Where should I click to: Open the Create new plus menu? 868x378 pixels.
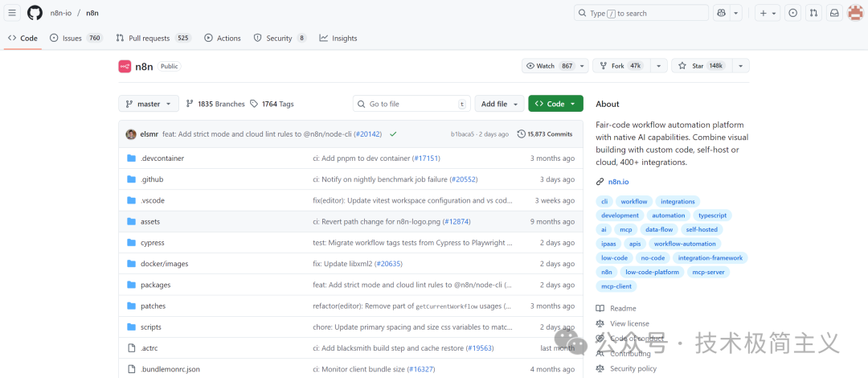coord(768,13)
